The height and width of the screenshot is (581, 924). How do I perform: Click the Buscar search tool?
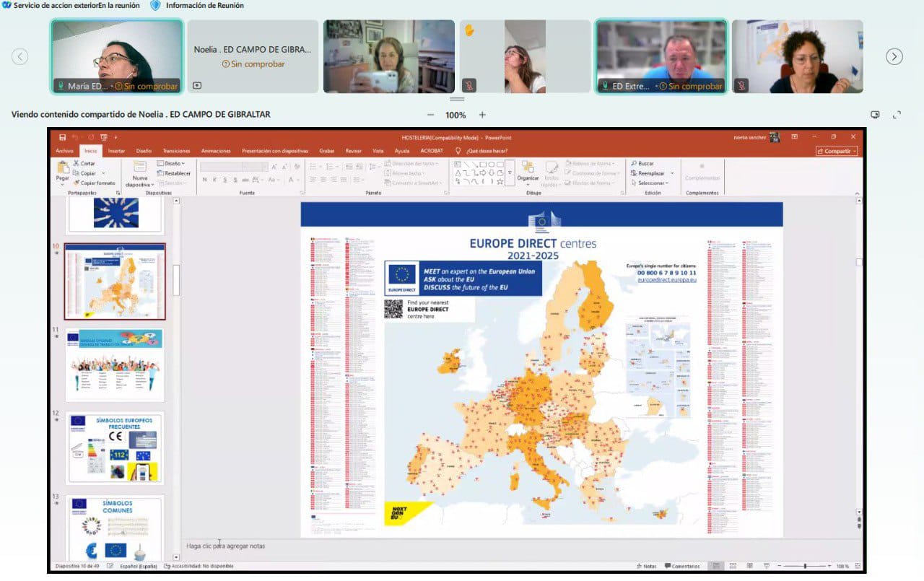[x=642, y=164]
